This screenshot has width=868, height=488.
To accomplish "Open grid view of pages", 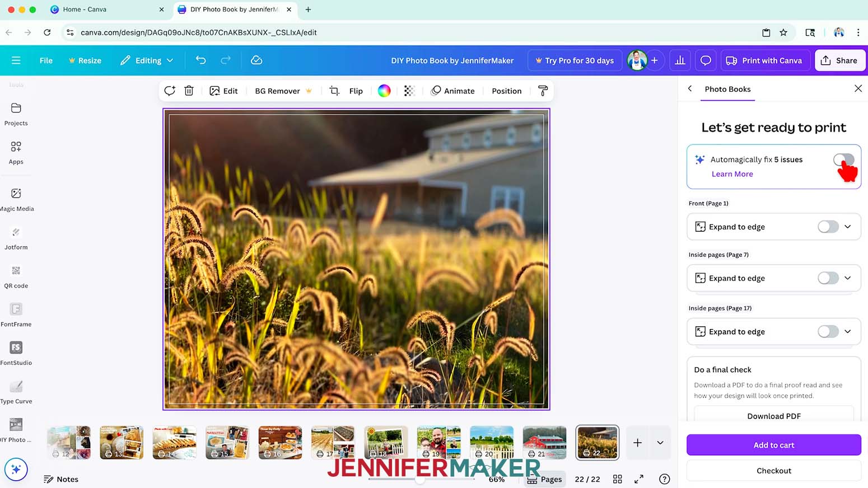I will point(617,479).
